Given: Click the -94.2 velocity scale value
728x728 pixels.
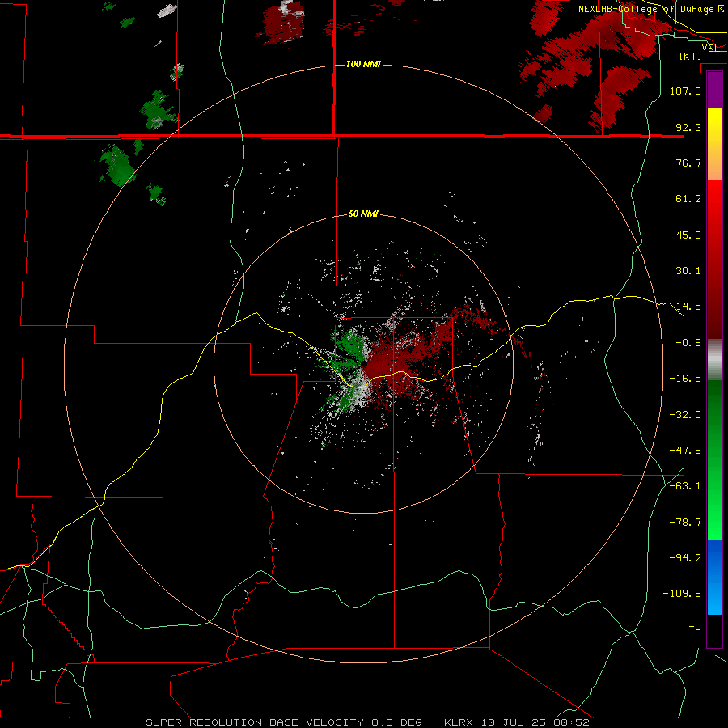Looking at the screenshot, I should [685, 557].
